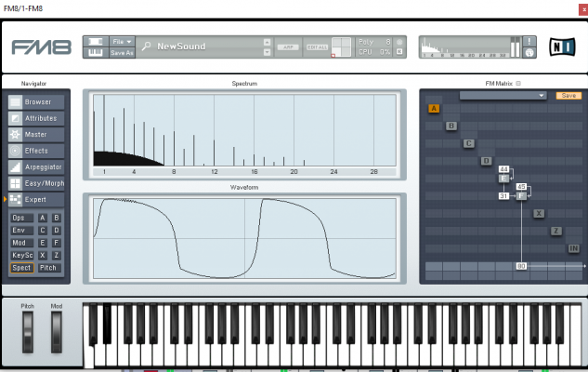Click the clock icon below the panic button
The width and height of the screenshot is (588, 372).
pos(529,53)
